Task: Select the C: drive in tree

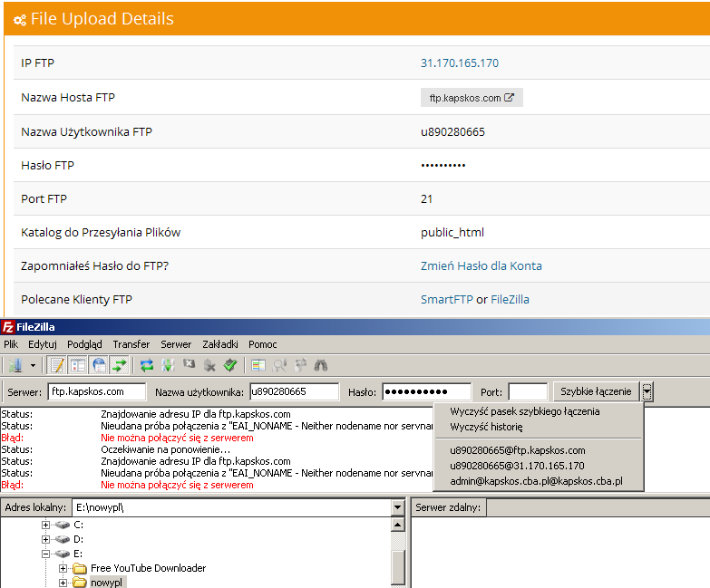Action: tap(78, 525)
